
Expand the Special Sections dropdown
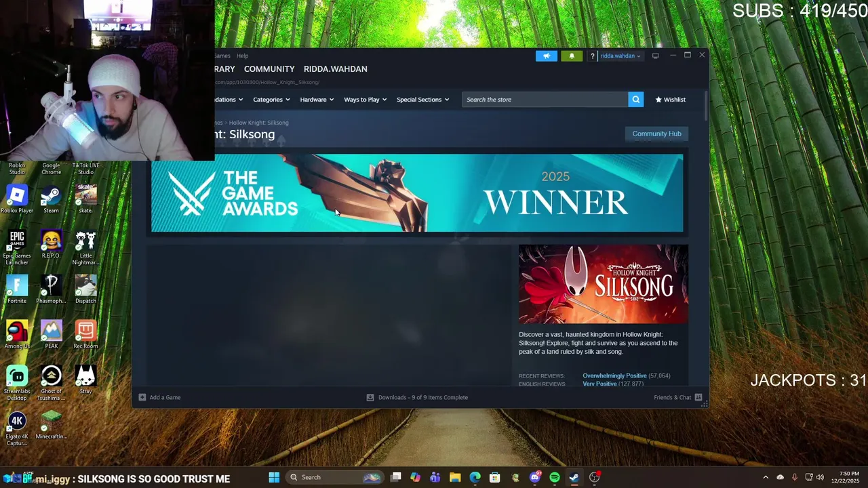pyautogui.click(x=422, y=100)
